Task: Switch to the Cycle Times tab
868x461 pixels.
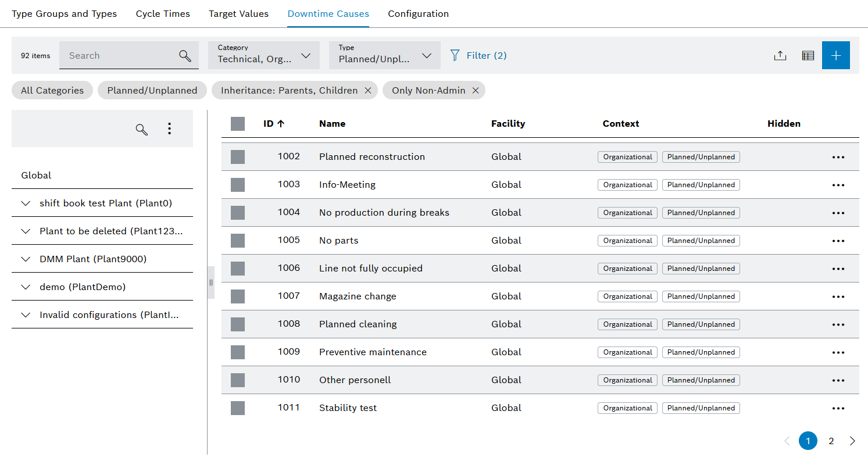Action: [163, 14]
